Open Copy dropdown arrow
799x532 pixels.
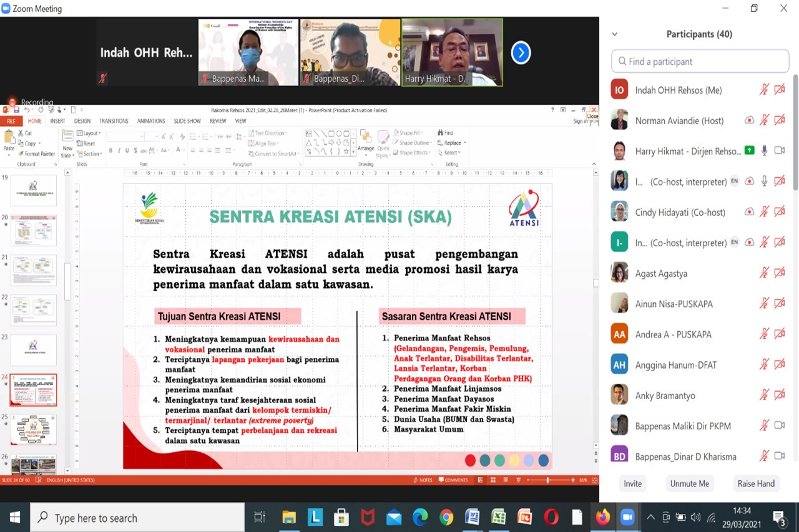click(40, 143)
